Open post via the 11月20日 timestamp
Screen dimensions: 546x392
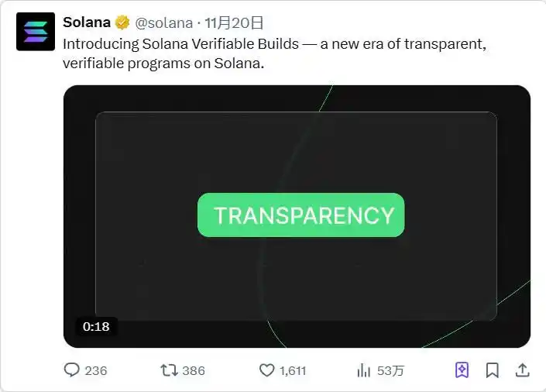point(234,22)
